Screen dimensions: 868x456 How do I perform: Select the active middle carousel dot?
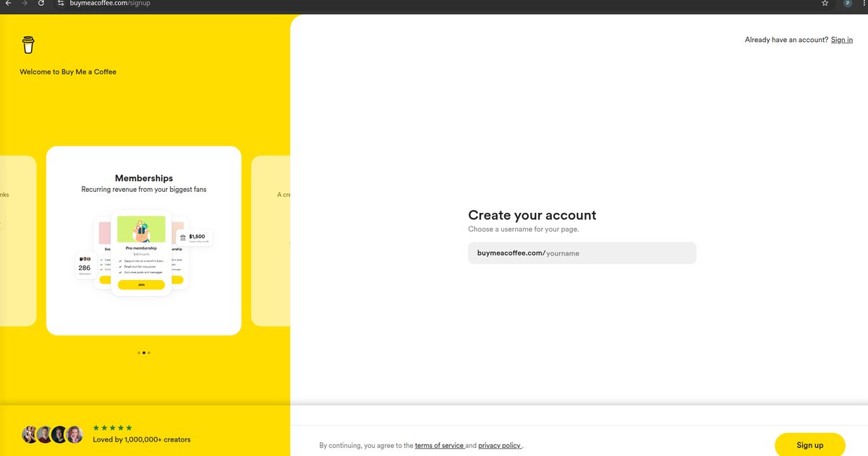pos(144,352)
